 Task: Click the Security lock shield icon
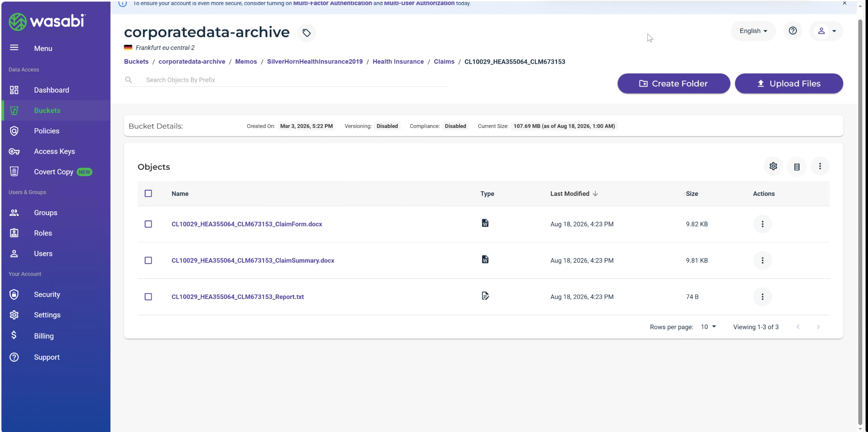(14, 294)
